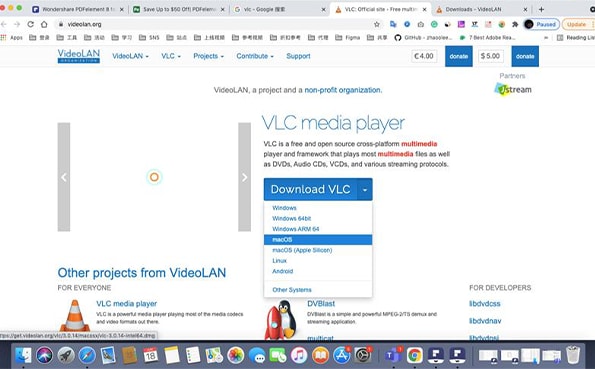Click the VLC traffic cone icon

click(x=75, y=316)
